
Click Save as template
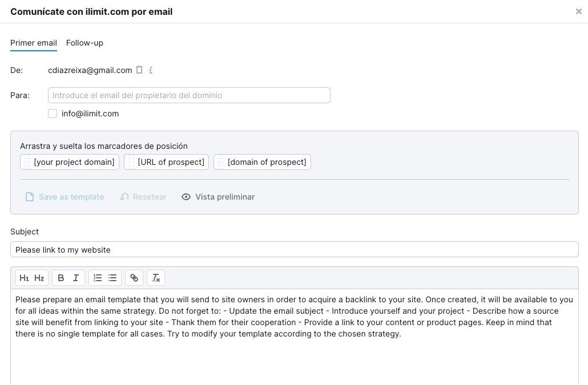pos(65,197)
